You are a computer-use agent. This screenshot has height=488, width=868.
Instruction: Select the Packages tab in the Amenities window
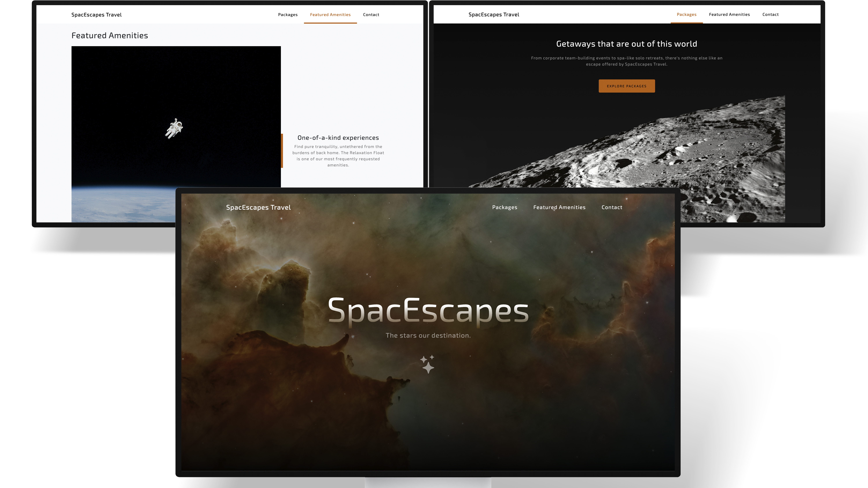click(288, 14)
